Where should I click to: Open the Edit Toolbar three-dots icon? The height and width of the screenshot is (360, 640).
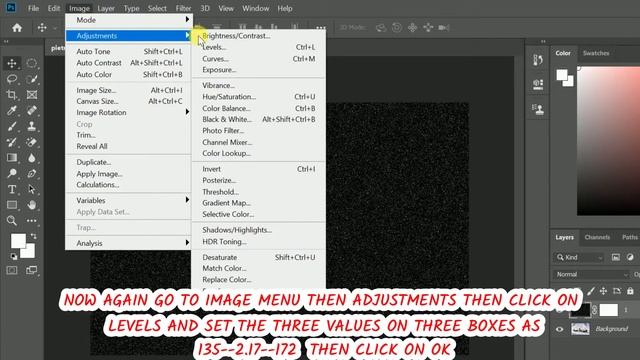tap(32, 221)
